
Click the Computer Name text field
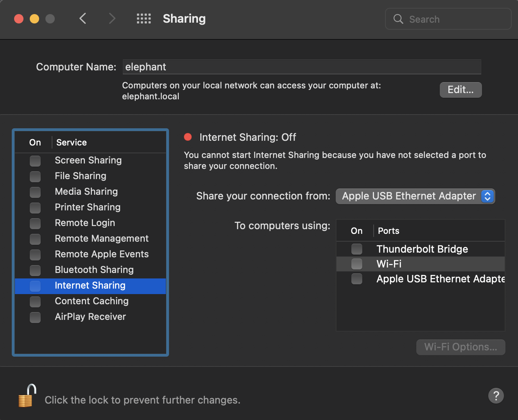(301, 66)
